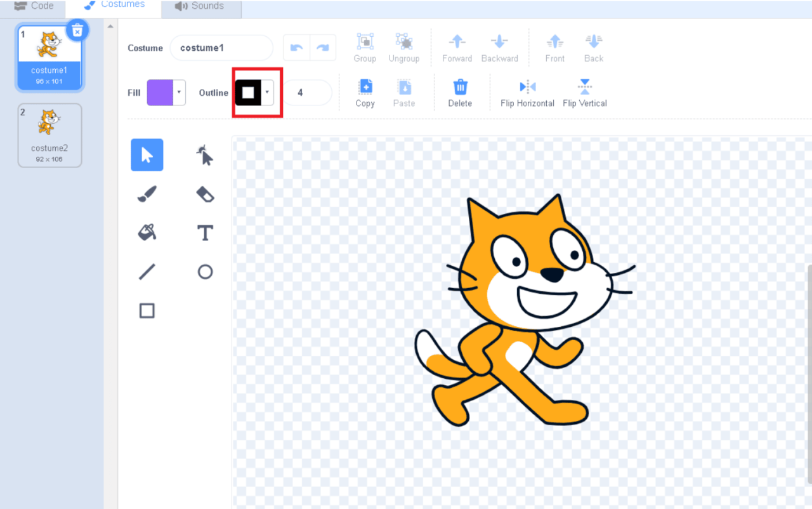This screenshot has height=509, width=812.
Task: Delete costume1 using its trash badge
Action: (77, 29)
